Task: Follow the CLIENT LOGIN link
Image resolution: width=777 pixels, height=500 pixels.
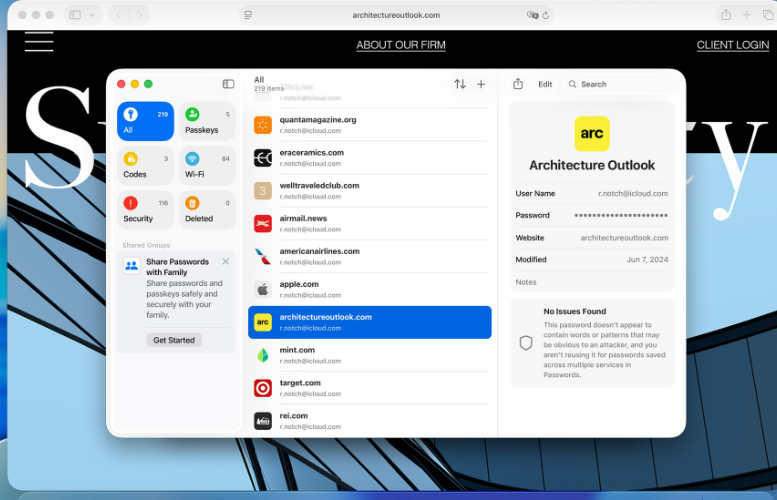Action: point(733,45)
